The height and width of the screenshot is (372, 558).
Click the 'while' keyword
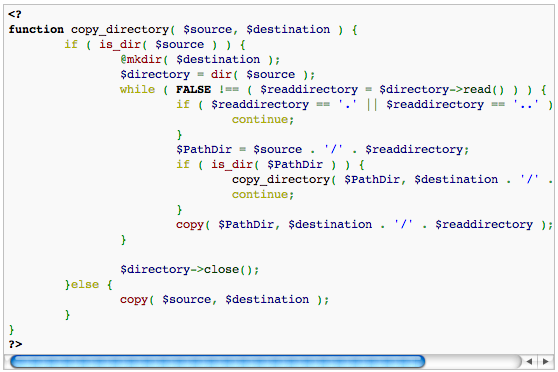click(137, 89)
